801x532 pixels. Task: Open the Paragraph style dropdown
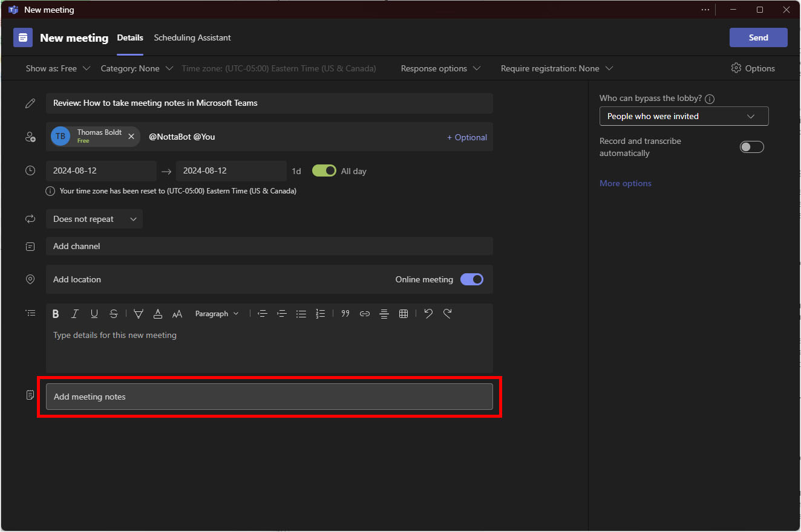[217, 314]
